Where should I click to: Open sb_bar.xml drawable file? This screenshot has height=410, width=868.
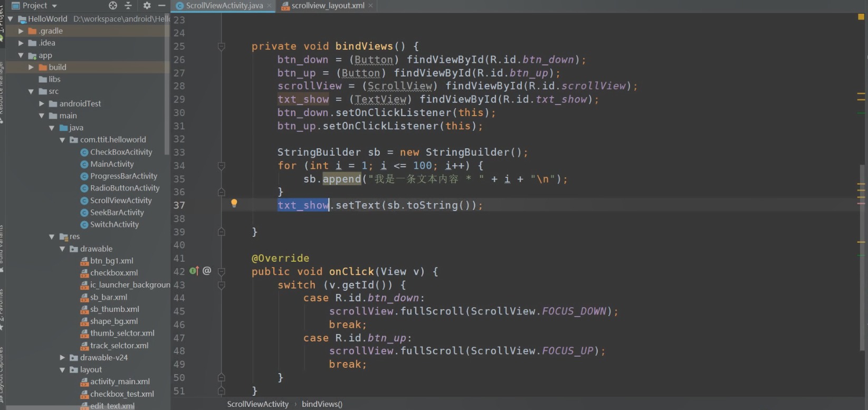coord(109,298)
